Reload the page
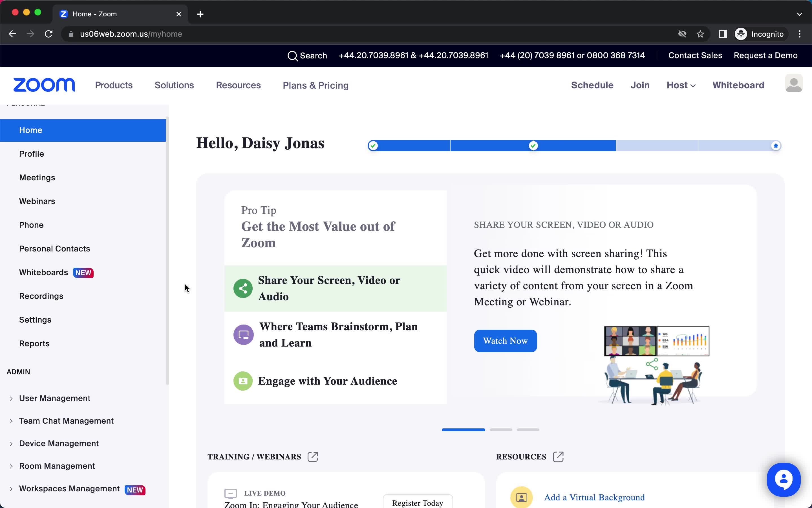Screen dimensions: 812x508 [49, 34]
